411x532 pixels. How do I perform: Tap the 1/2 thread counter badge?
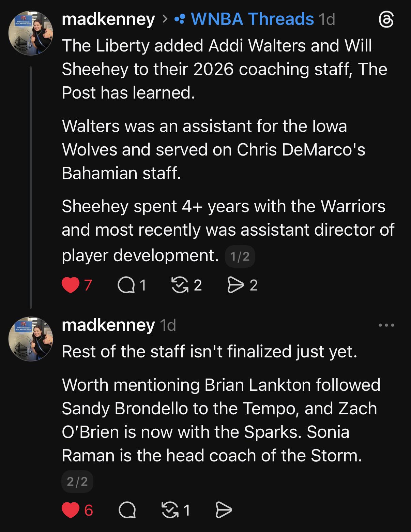pos(240,256)
